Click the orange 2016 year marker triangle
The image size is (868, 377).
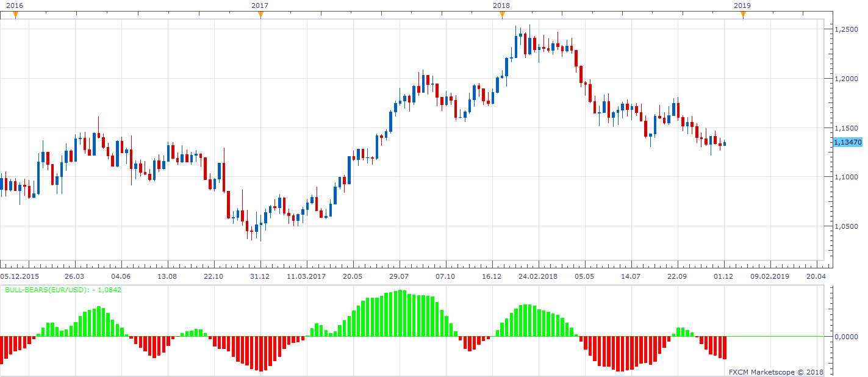click(16, 15)
